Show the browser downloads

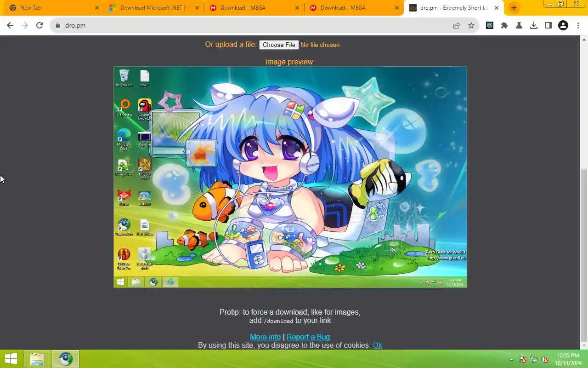click(534, 26)
